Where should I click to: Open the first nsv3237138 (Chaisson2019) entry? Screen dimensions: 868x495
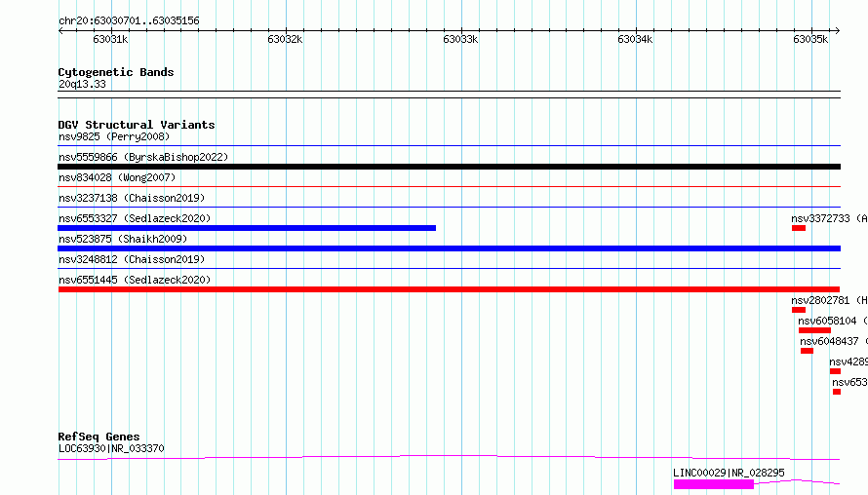[x=132, y=198]
